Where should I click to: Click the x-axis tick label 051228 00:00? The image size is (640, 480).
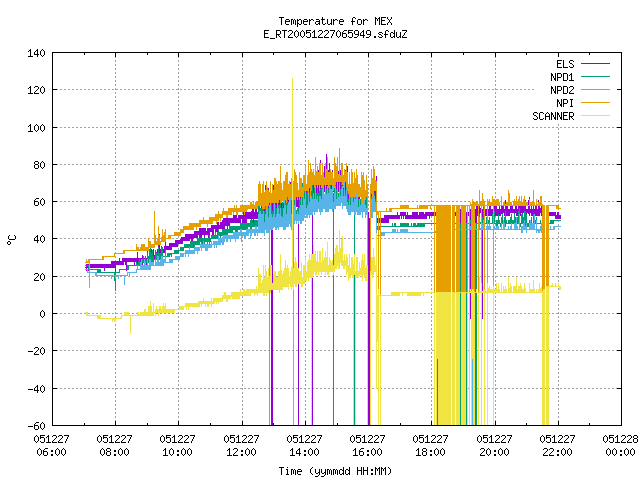point(620,446)
